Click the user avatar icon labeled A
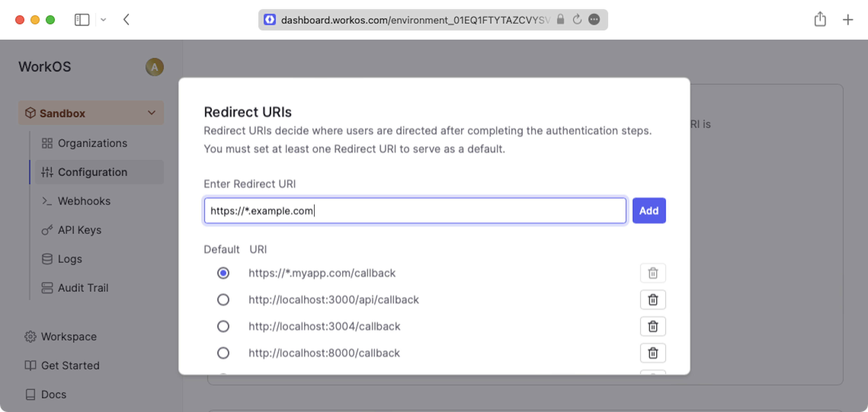The image size is (868, 412). (154, 67)
